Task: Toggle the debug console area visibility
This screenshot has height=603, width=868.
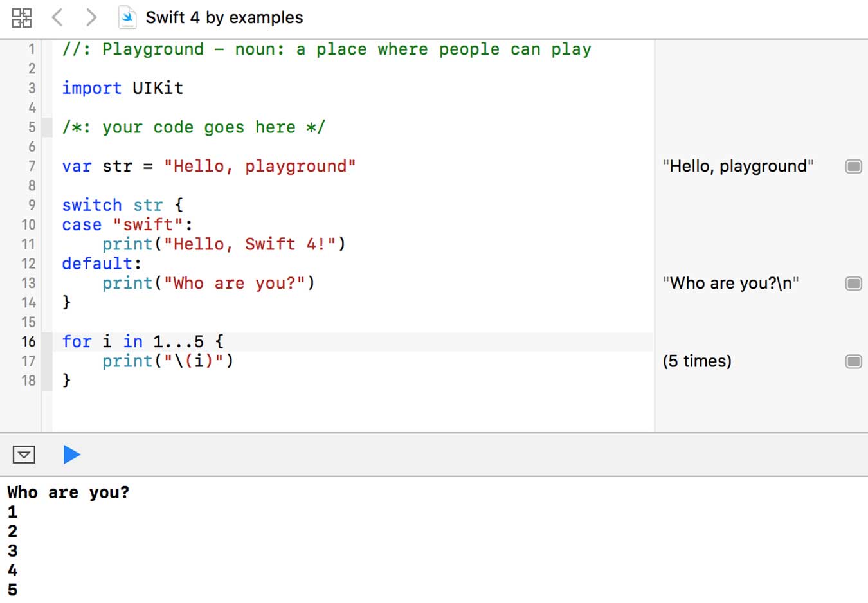Action: click(x=24, y=455)
